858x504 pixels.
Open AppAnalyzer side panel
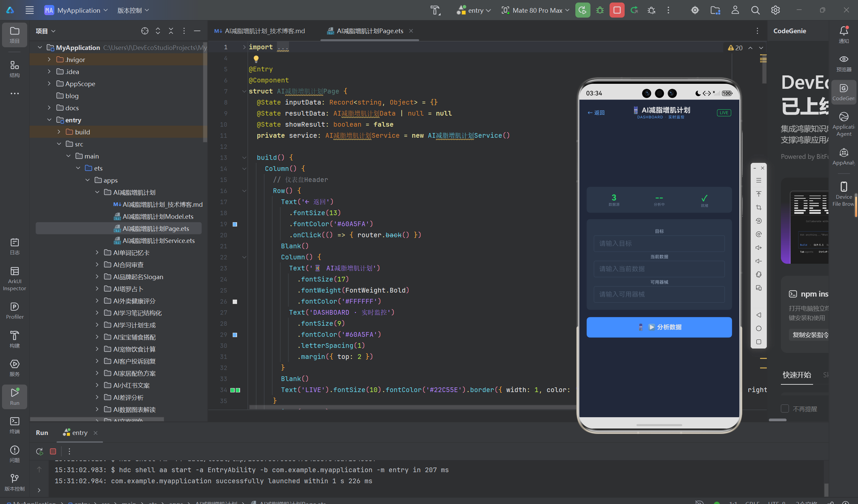point(844,156)
